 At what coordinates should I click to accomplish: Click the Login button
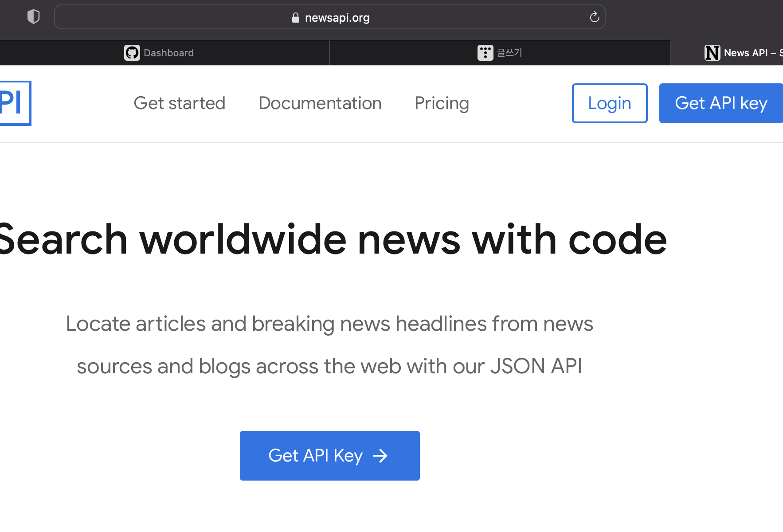[x=610, y=103]
